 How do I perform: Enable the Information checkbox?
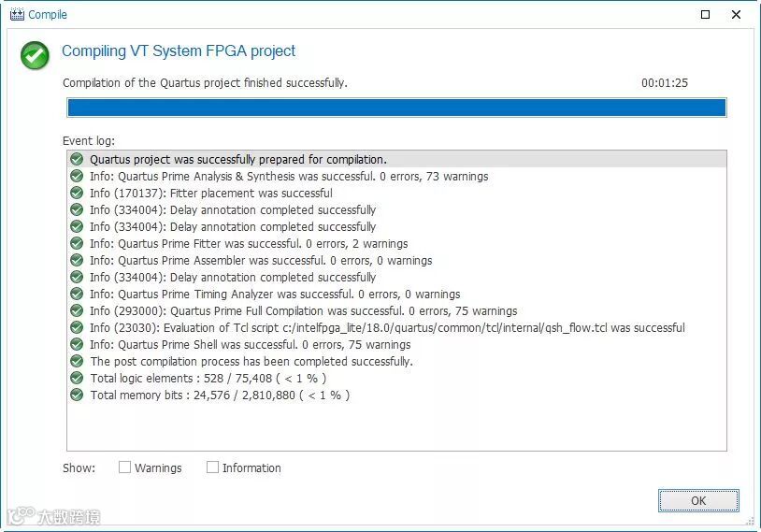(x=212, y=467)
